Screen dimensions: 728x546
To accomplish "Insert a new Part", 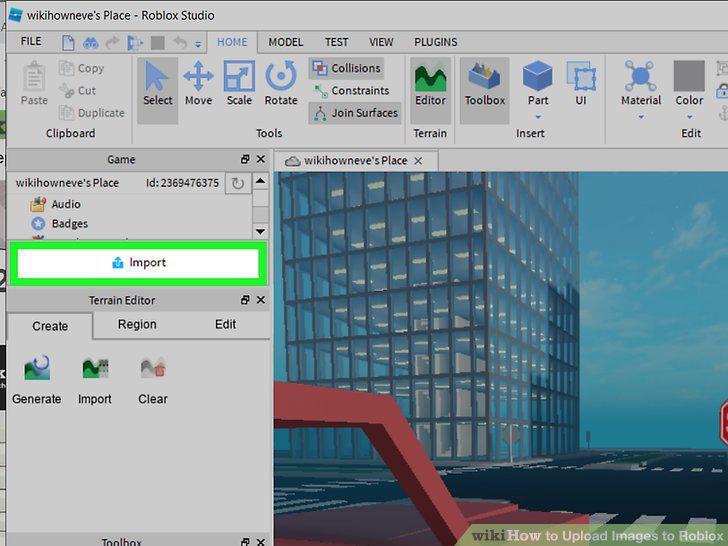I will [x=538, y=84].
